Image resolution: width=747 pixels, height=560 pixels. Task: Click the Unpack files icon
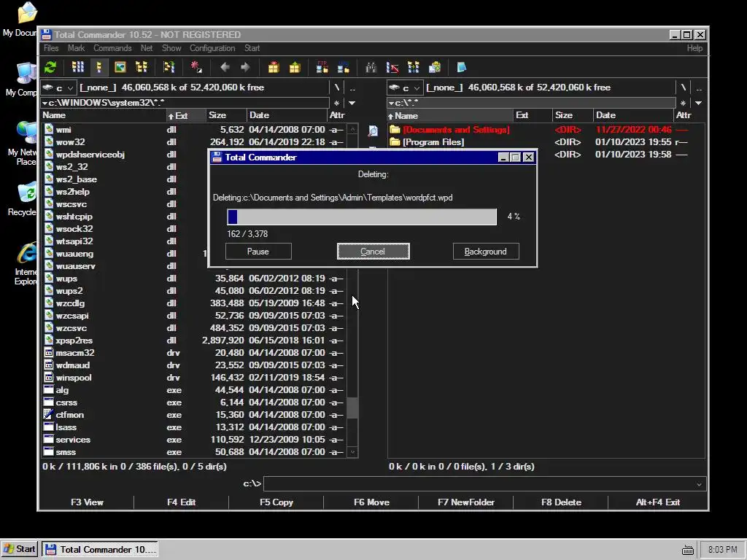[x=295, y=67]
